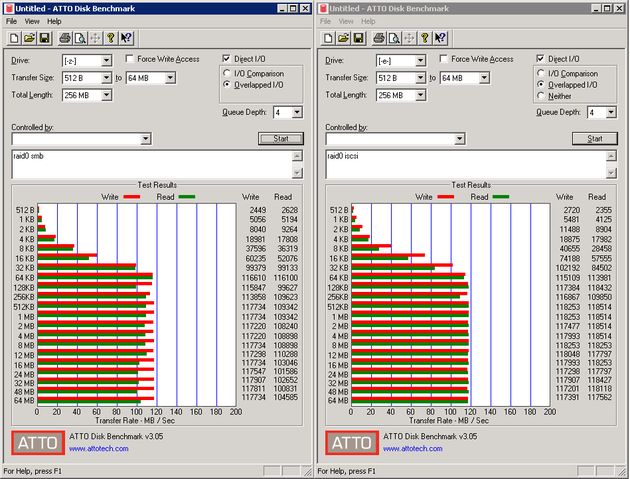Open file icon in left window toolbar
Image resolution: width=630 pixels, height=479 pixels.
pyautogui.click(x=29, y=38)
